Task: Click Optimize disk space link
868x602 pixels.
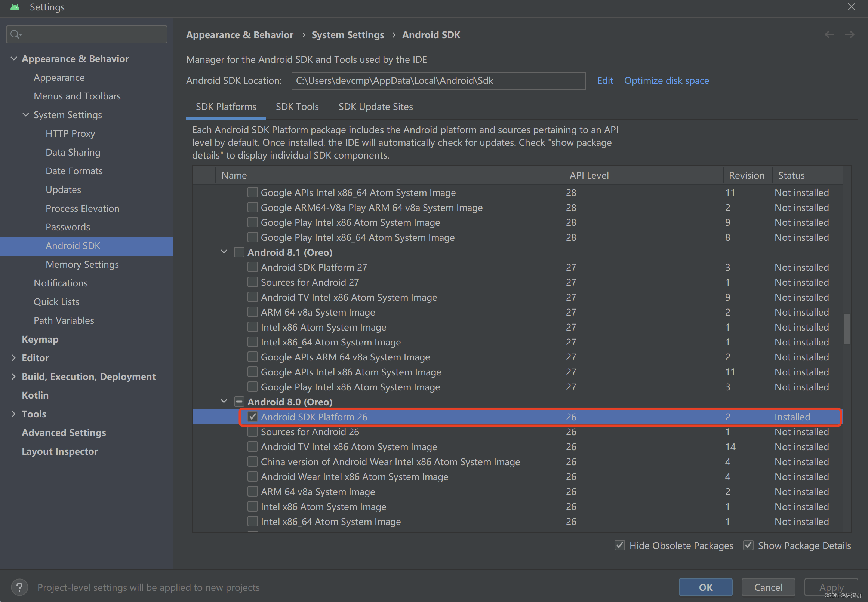Action: click(x=666, y=80)
